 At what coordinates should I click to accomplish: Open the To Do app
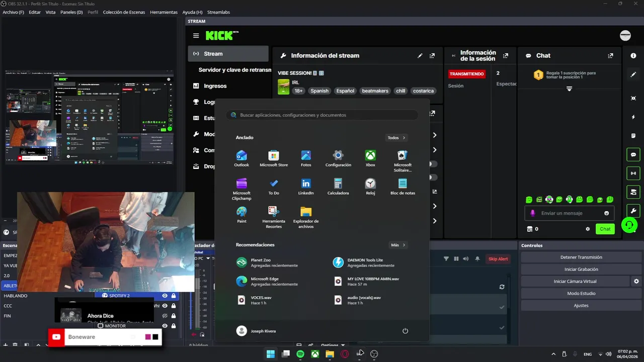click(x=274, y=187)
